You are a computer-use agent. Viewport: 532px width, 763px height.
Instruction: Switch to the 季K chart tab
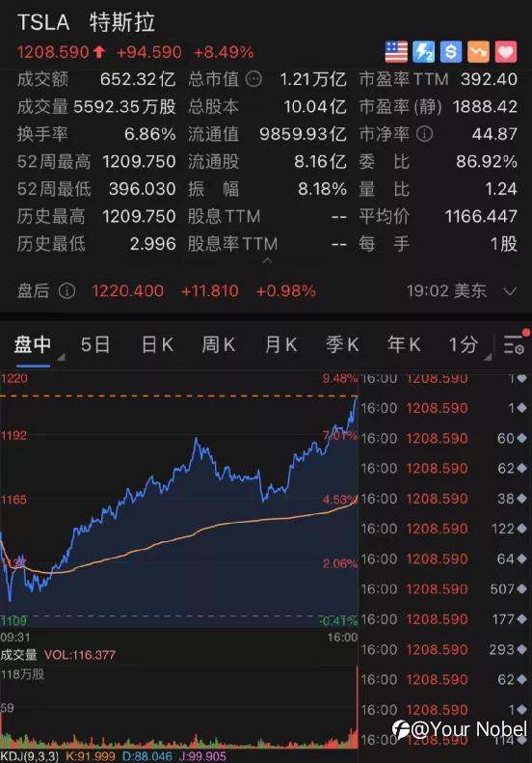click(x=342, y=344)
